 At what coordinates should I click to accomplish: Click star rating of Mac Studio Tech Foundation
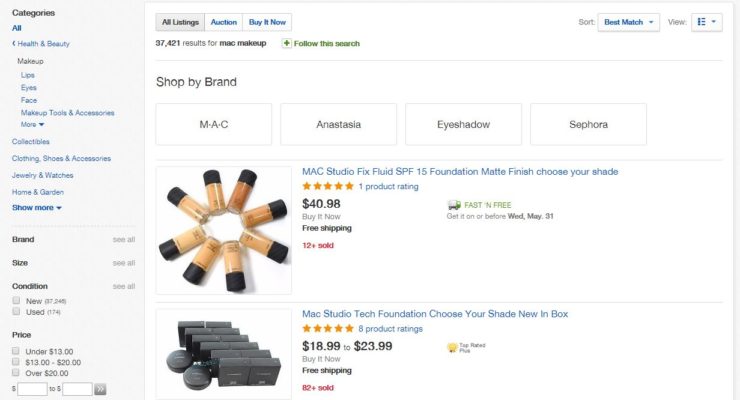[327, 328]
